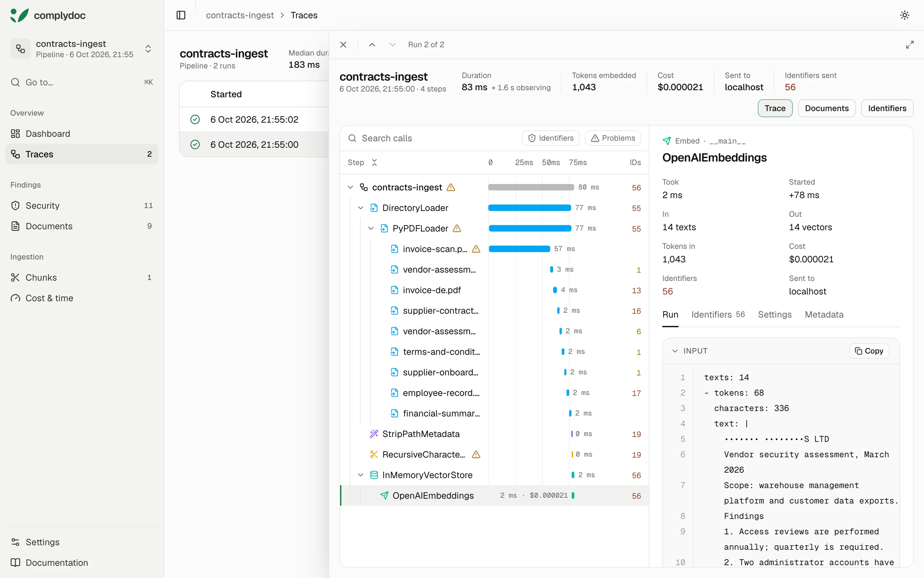This screenshot has height=578, width=924.
Task: Open Security findings in sidebar
Action: pyautogui.click(x=82, y=206)
